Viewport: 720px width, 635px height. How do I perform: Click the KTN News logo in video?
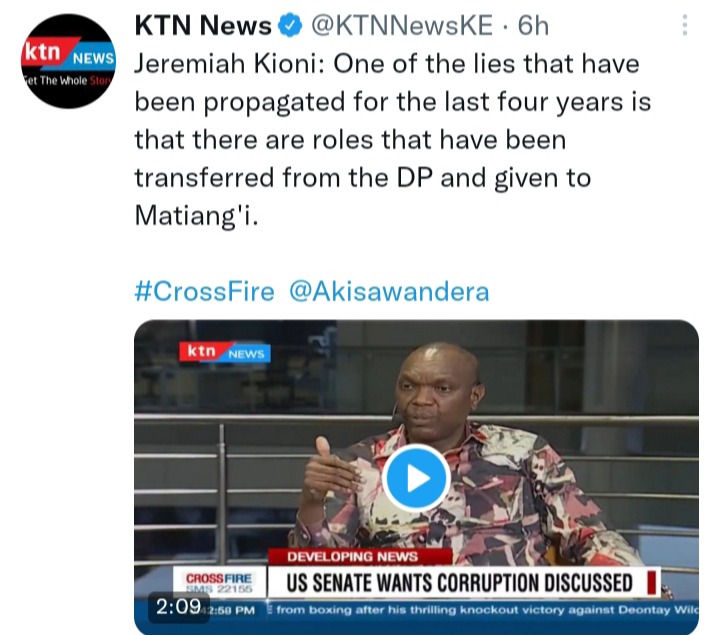[x=225, y=352]
